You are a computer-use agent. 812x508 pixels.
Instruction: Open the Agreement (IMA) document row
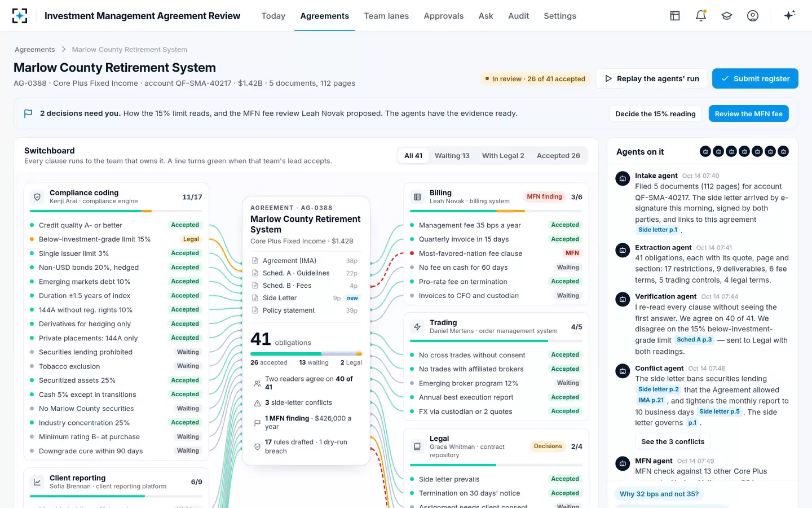click(305, 261)
